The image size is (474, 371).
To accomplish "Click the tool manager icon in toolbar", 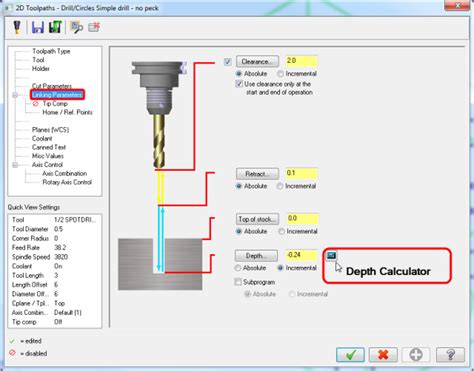I will coord(17,27).
